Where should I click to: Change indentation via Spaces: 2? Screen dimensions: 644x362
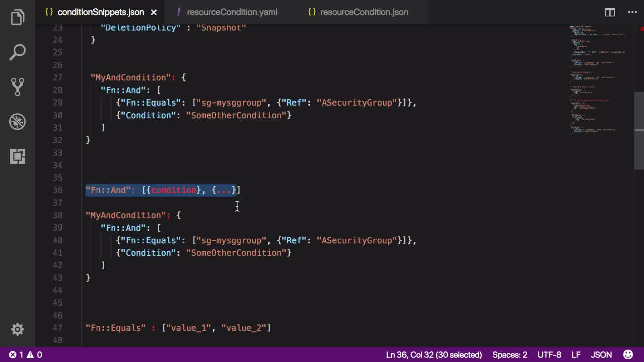pyautogui.click(x=509, y=355)
